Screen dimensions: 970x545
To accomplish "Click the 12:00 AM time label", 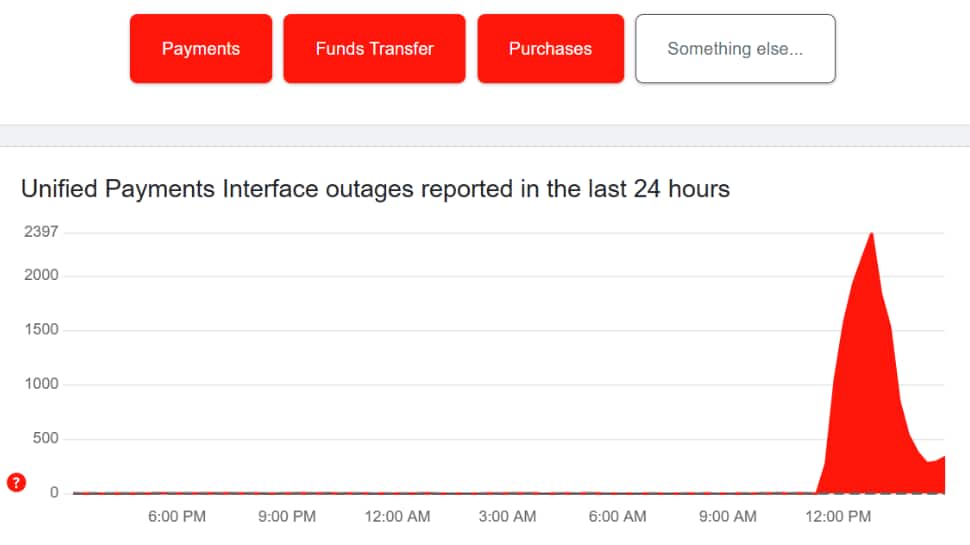I will [x=397, y=516].
